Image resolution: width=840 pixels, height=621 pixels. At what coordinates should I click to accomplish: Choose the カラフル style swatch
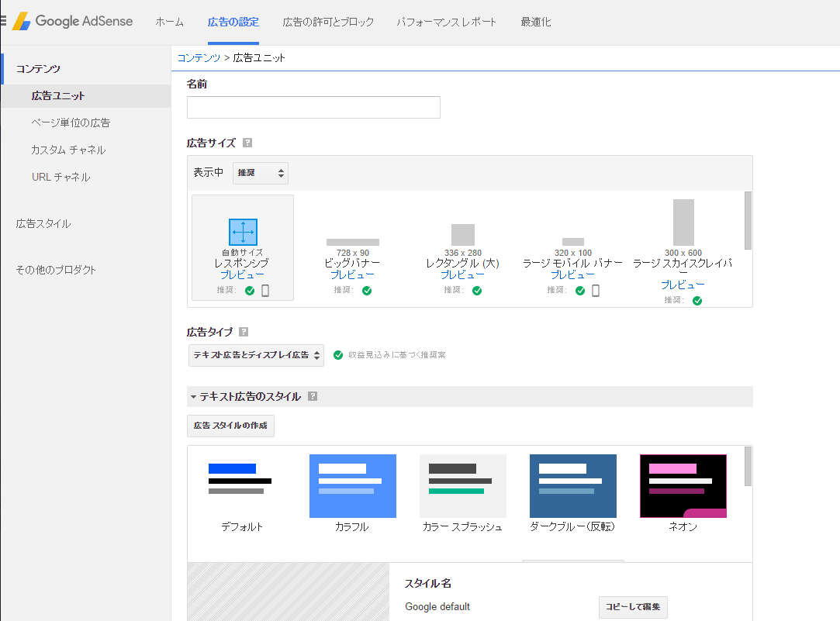tap(352, 486)
